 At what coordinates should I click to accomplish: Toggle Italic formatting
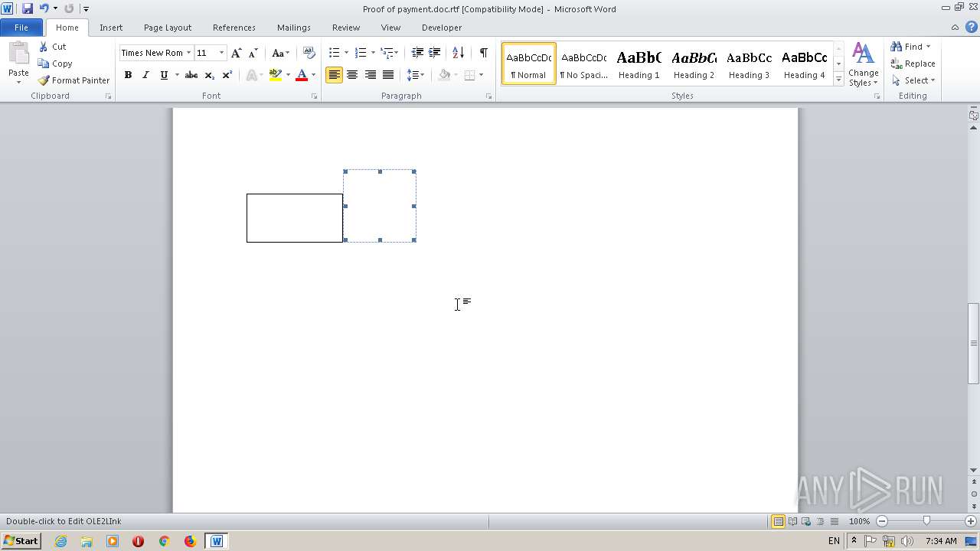(x=145, y=75)
